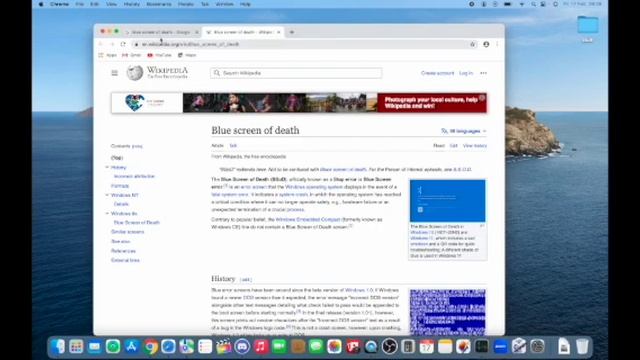Go to References in the contents
Image resolution: width=640 pixels, height=360 pixels.
123,251
